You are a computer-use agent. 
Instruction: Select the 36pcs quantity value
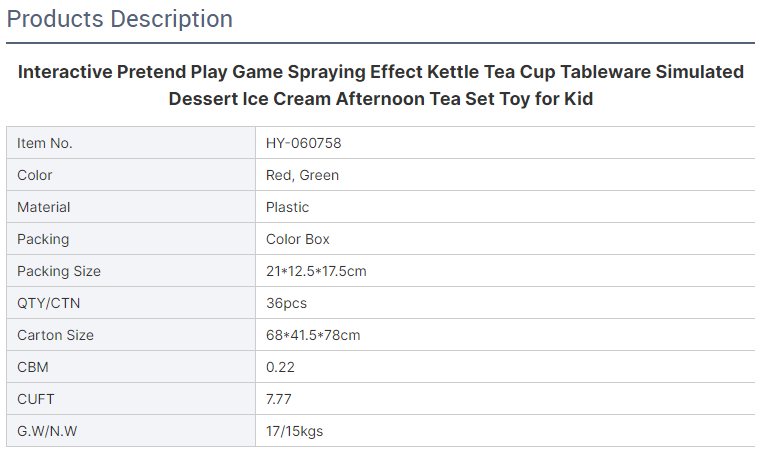click(286, 304)
